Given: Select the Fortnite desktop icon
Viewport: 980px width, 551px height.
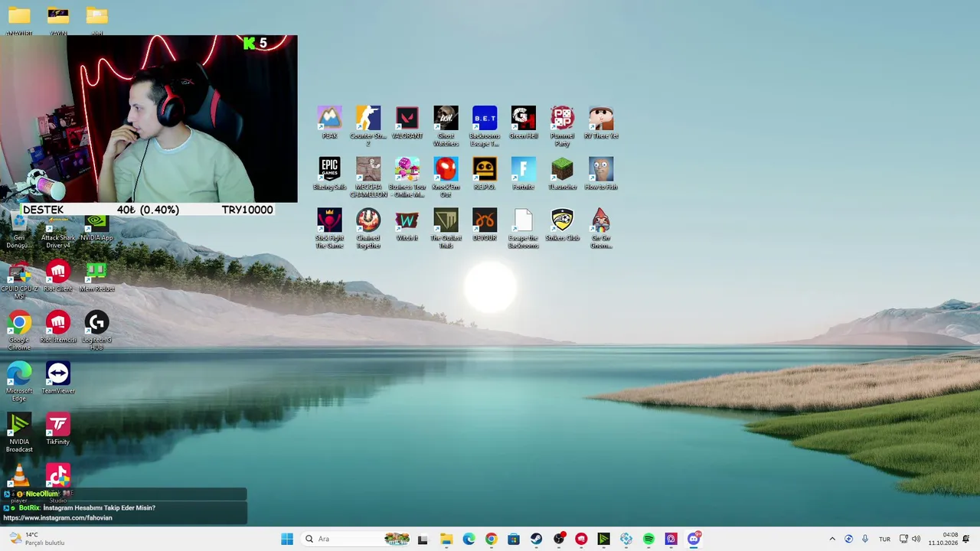Looking at the screenshot, I should tap(524, 174).
